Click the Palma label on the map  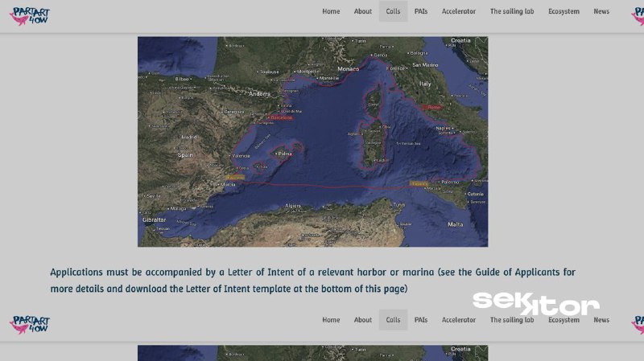pyautogui.click(x=285, y=154)
